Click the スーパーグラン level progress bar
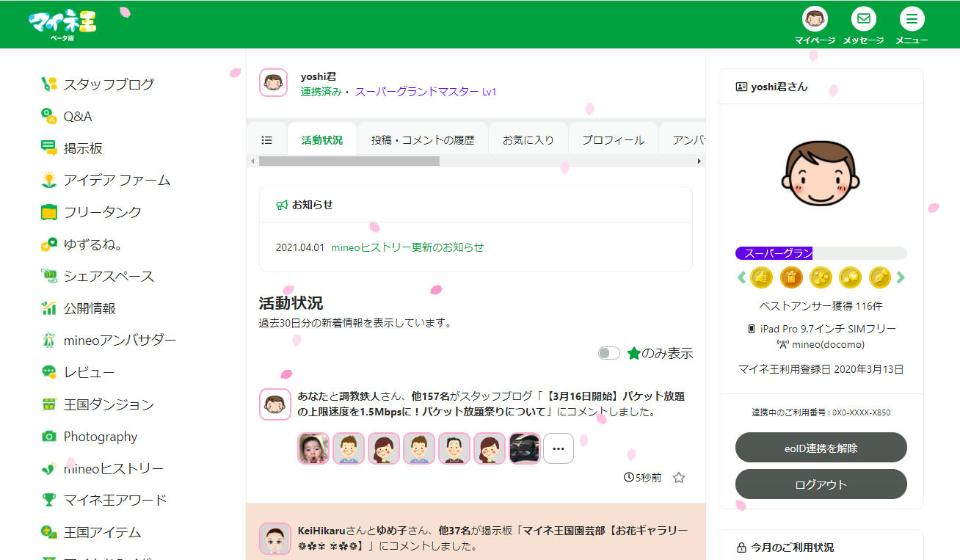The width and height of the screenshot is (960, 560). (x=821, y=253)
